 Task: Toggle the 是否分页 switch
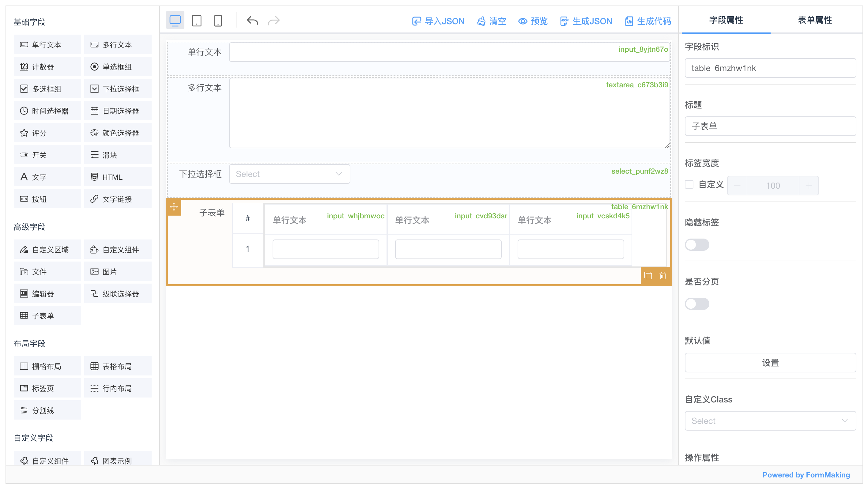click(697, 303)
